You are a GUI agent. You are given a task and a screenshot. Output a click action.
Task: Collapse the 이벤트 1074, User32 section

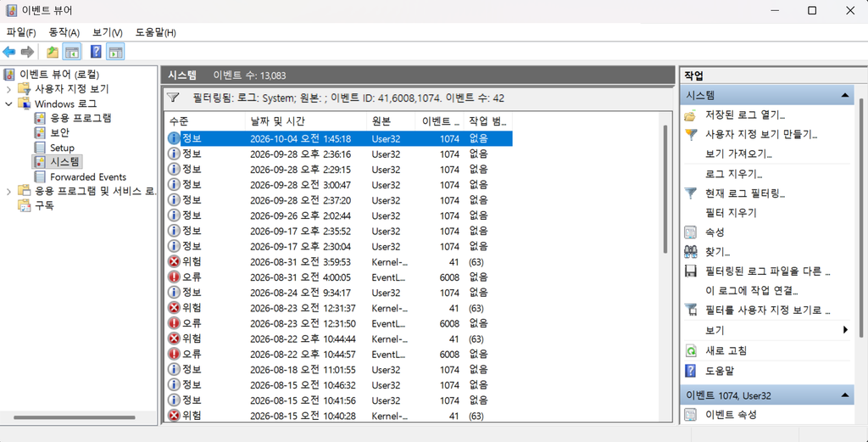click(x=845, y=395)
